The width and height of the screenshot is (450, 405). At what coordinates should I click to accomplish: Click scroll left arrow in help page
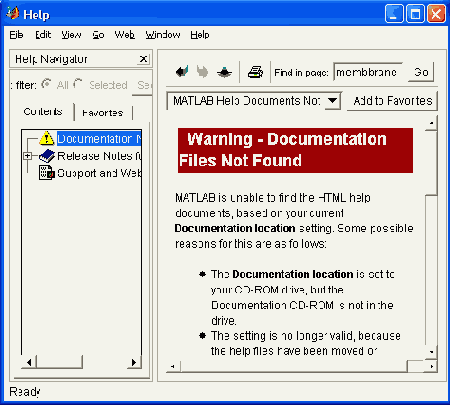pos(173,366)
